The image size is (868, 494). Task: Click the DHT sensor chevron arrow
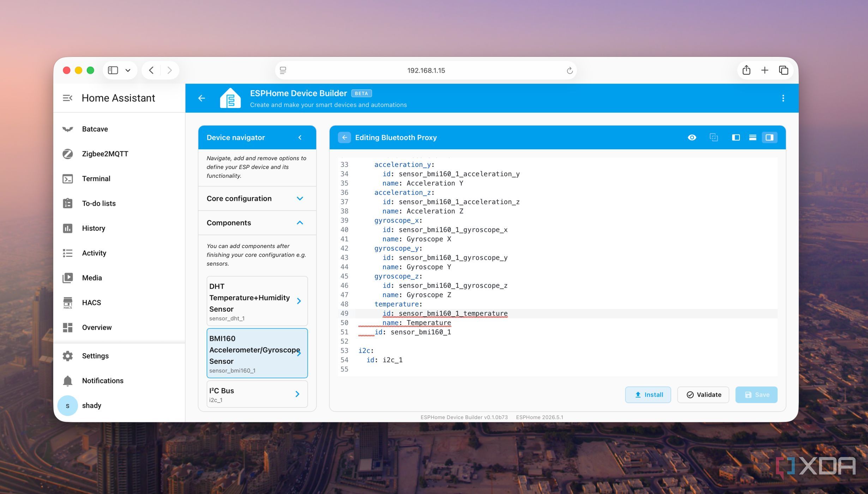pyautogui.click(x=299, y=301)
